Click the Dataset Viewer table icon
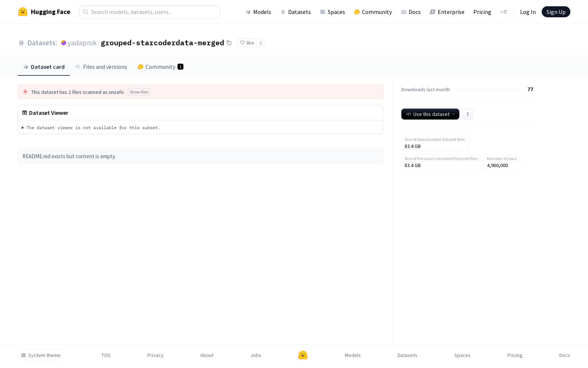Screen dimensions: 588x368 click(25, 113)
